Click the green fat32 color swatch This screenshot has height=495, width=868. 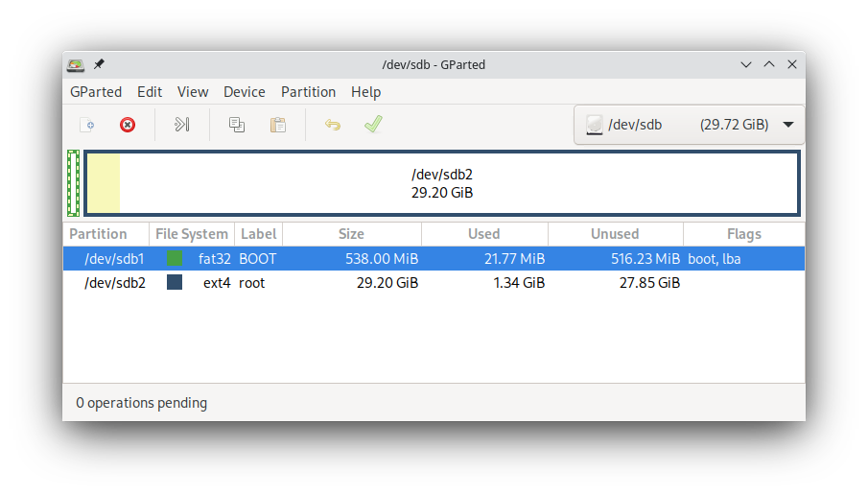tap(175, 259)
